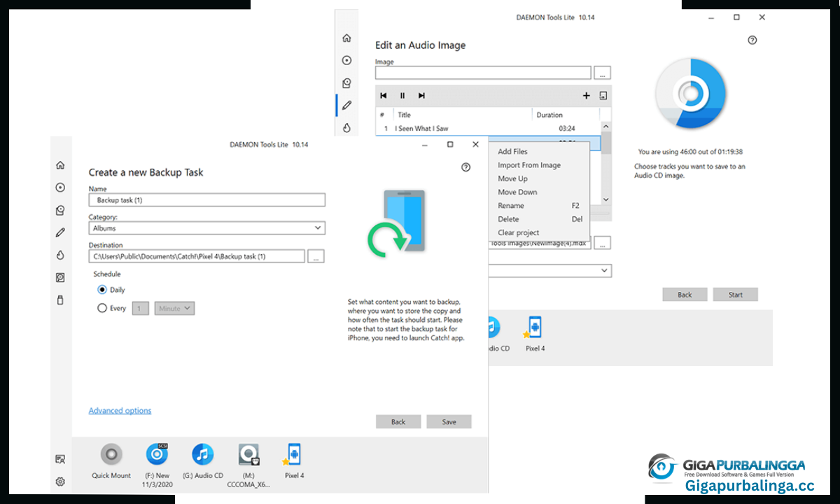The image size is (840, 504).
Task: Open the Settings gear in Backup Task window
Action: 60,482
